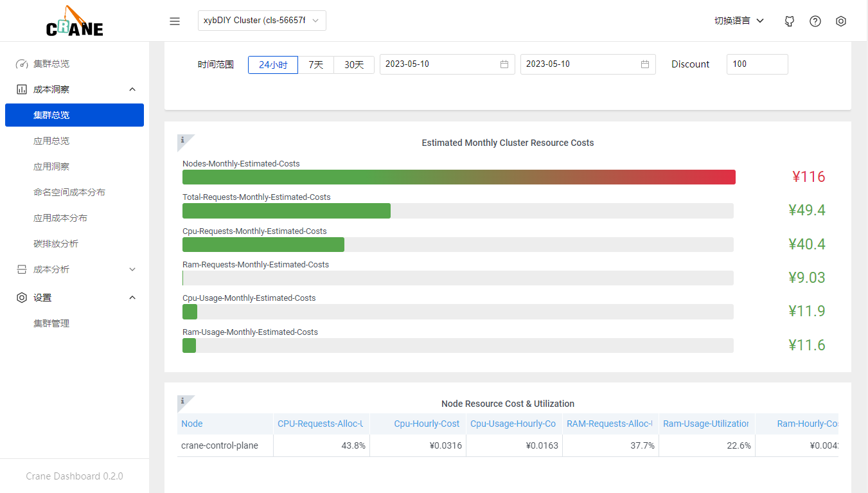Screen dimensions: 868x493
Task: Click info icon on Node Resource Cost panel
Action: pyautogui.click(x=183, y=400)
